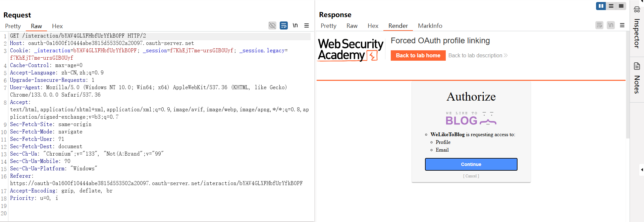Select combined single-panel layout icon
Screen dimensions: 644x222
tap(621, 6)
